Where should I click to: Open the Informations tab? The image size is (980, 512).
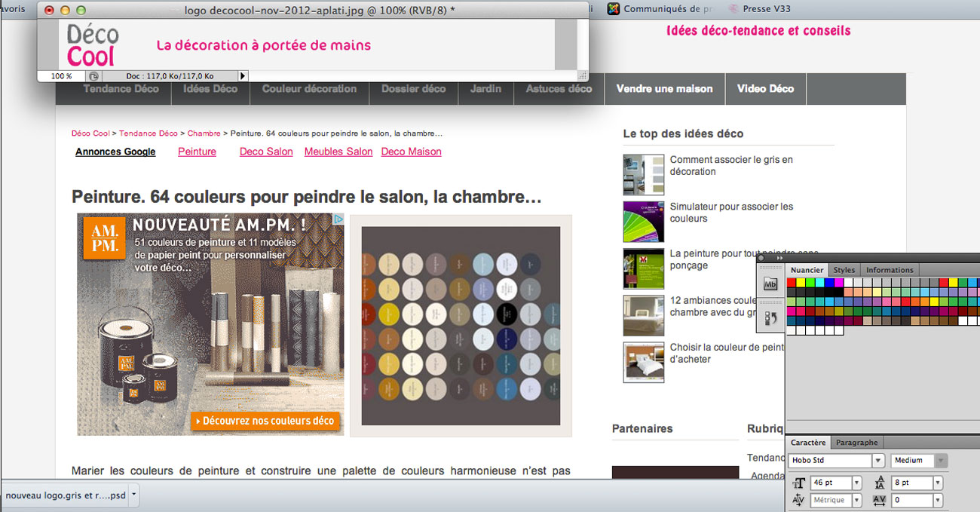tap(890, 270)
